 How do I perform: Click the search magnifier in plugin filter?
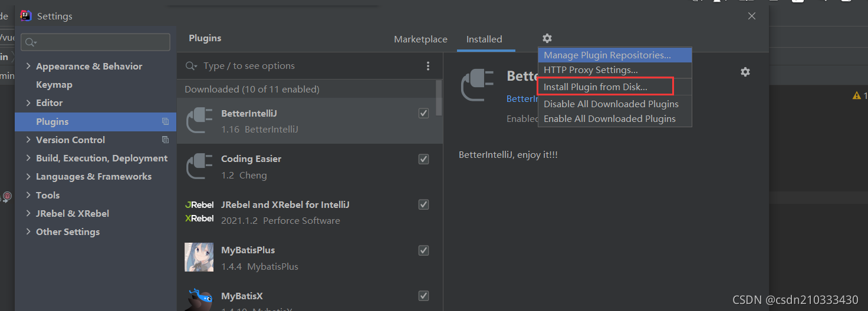pos(191,66)
